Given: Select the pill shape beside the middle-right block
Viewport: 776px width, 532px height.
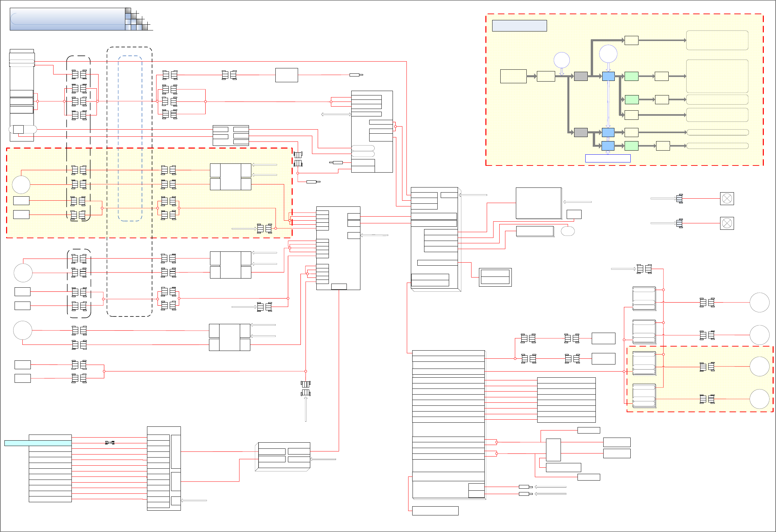Looking at the screenshot, I should [x=568, y=231].
